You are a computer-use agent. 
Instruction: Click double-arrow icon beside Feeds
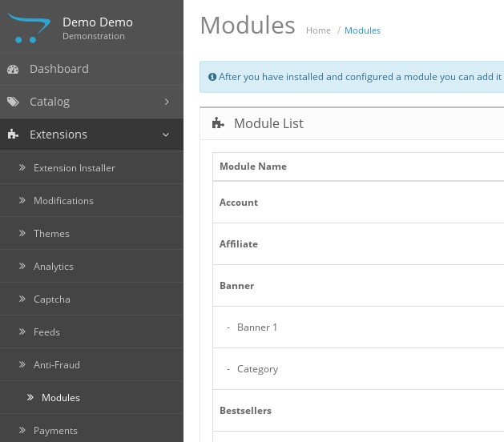click(22, 331)
